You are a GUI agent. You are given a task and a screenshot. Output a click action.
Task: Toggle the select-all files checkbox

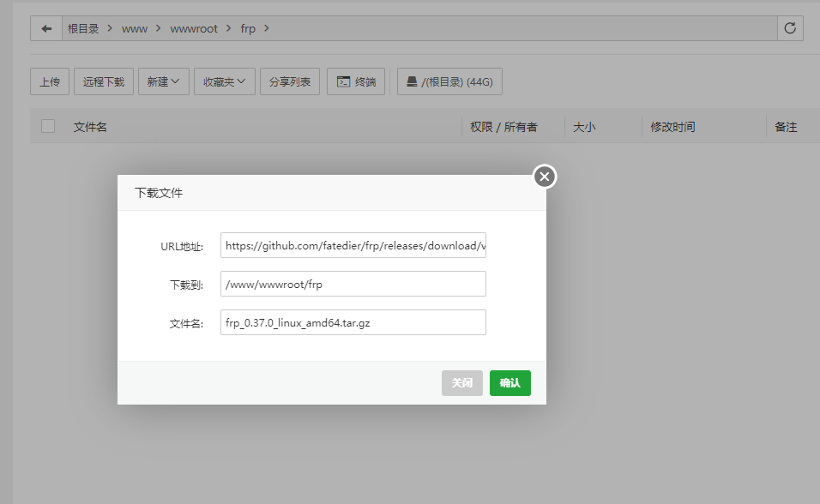click(48, 126)
